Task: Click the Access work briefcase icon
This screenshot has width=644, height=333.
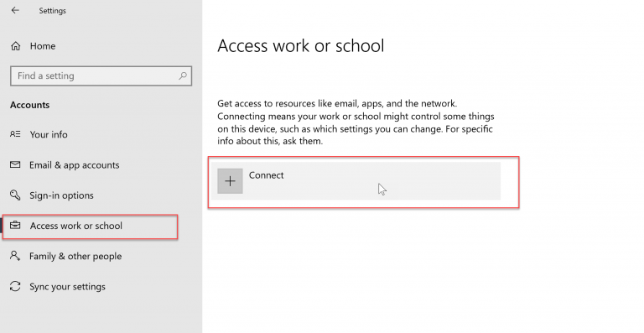Action: pyautogui.click(x=15, y=226)
